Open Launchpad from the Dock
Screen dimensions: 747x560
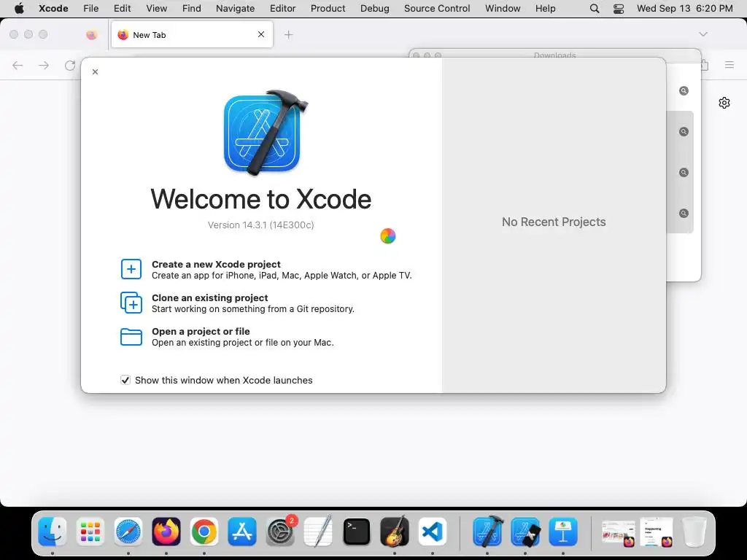90,532
